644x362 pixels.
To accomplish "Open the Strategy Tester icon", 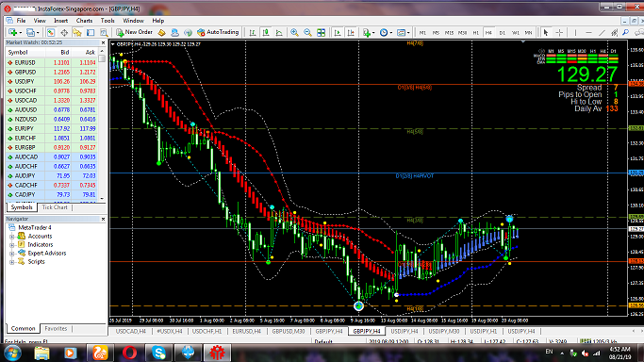I will [x=104, y=32].
